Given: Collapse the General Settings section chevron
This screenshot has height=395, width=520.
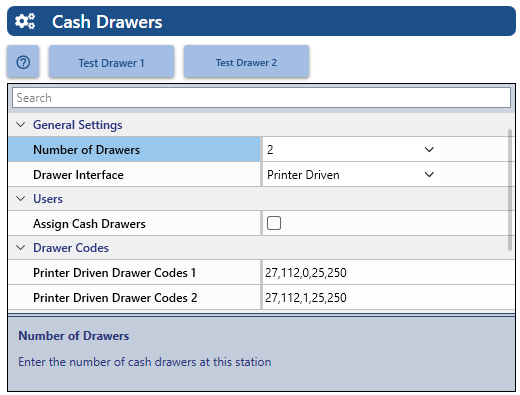Looking at the screenshot, I should 21,125.
